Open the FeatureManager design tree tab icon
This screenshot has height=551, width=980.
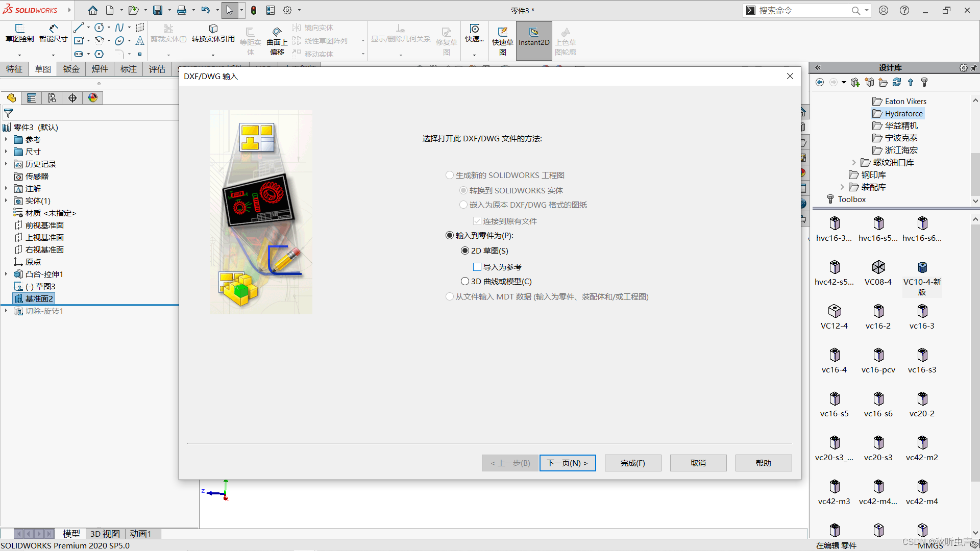11,98
